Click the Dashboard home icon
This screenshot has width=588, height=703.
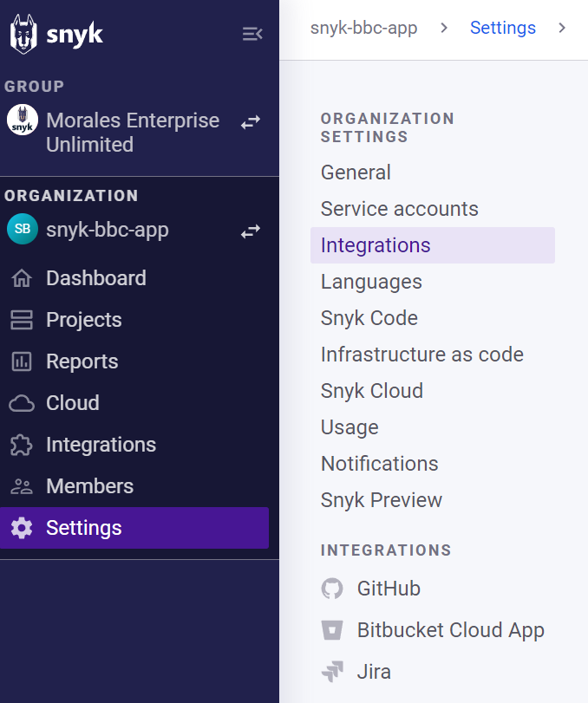22,278
